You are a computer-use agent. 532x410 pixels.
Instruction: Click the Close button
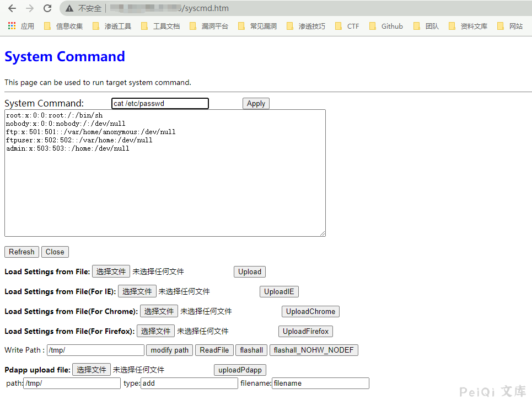point(55,252)
